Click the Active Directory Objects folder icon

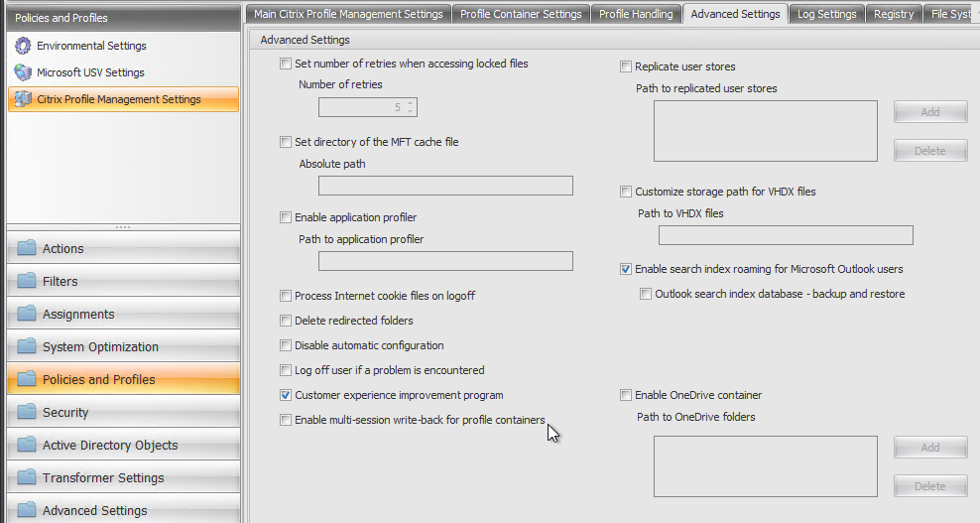coord(27,445)
